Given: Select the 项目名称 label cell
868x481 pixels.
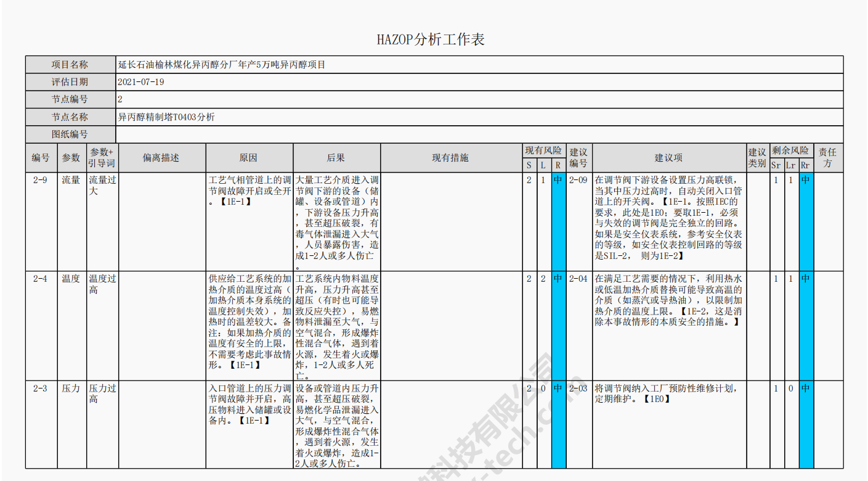Looking at the screenshot, I should click(x=70, y=65).
